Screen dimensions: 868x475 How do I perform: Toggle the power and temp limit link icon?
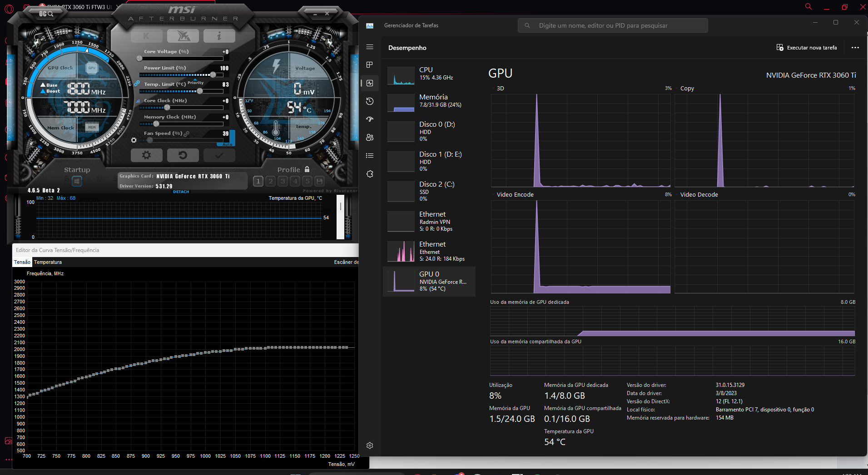click(137, 83)
